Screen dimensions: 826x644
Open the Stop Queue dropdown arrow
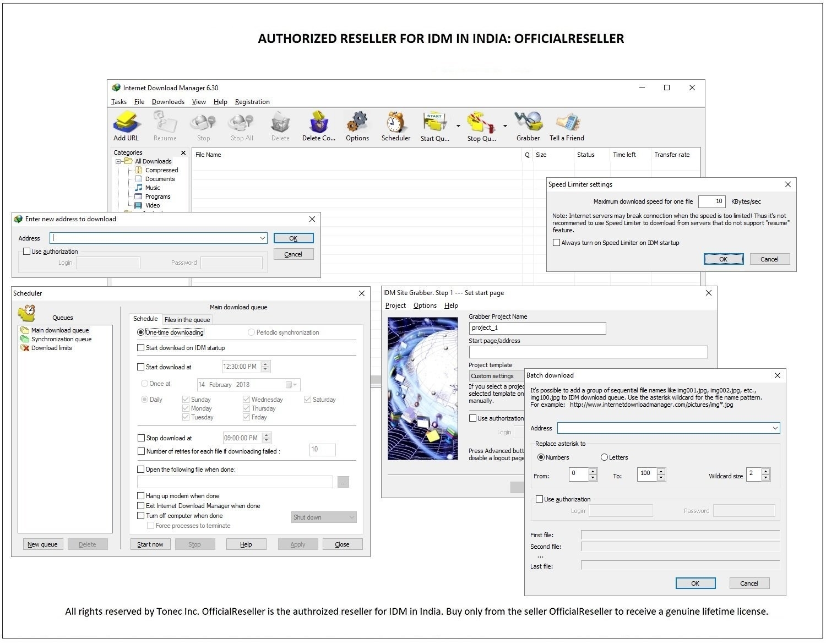(x=505, y=126)
